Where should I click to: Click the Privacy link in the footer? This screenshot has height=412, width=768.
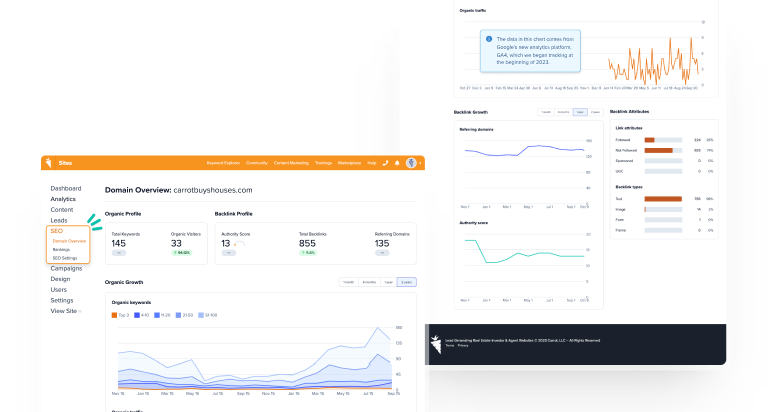click(x=463, y=345)
